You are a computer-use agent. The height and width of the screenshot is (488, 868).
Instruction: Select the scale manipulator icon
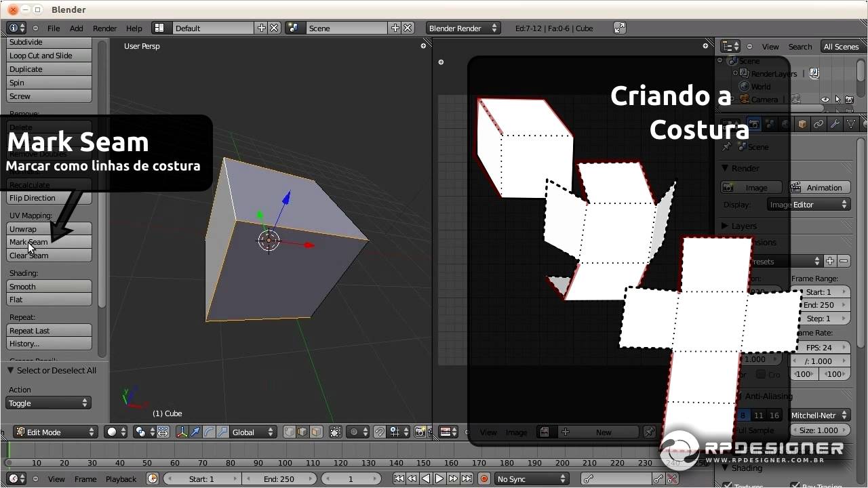222,432
